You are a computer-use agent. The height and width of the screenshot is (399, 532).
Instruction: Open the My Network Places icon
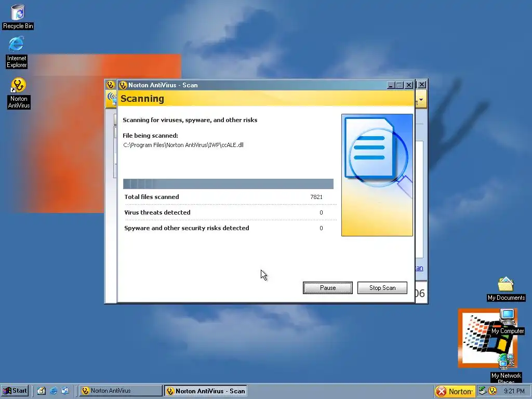[x=506, y=368]
